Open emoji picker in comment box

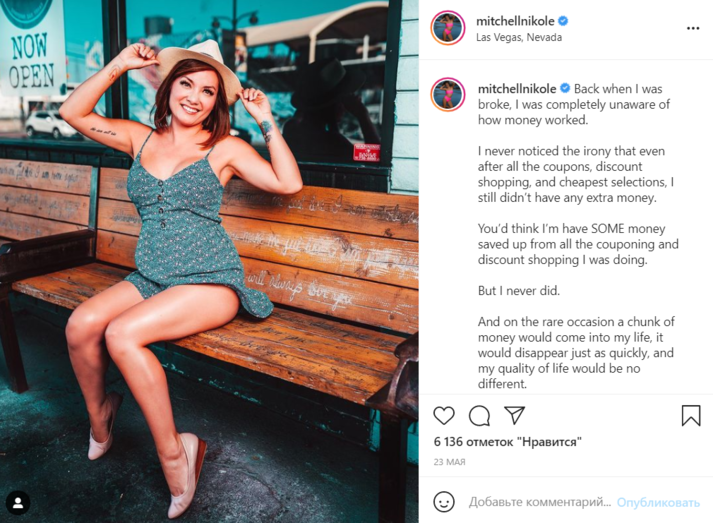444,501
